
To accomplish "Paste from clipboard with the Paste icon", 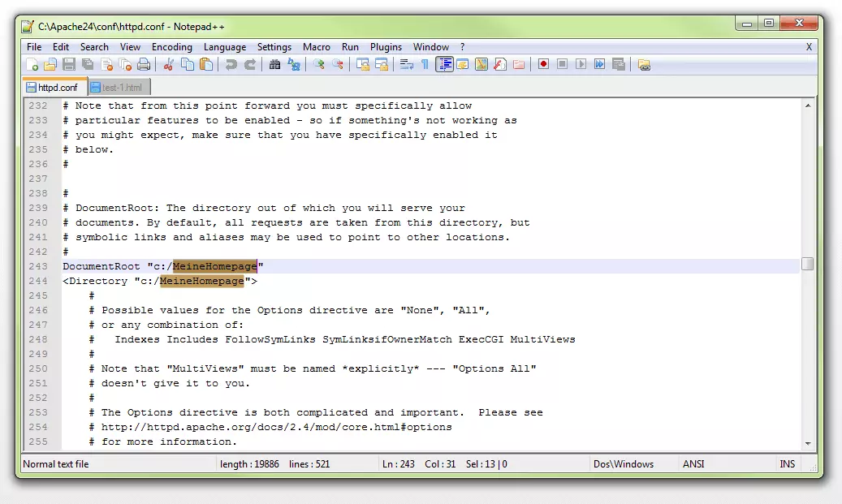I will 206,64.
